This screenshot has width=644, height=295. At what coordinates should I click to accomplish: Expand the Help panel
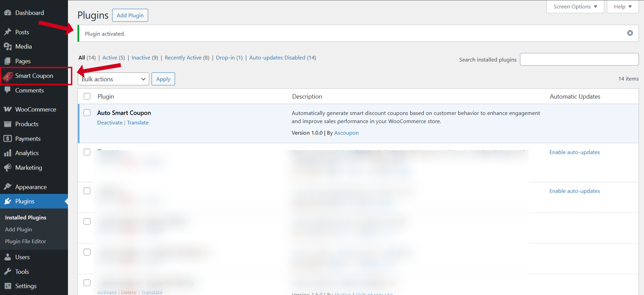pyautogui.click(x=623, y=6)
